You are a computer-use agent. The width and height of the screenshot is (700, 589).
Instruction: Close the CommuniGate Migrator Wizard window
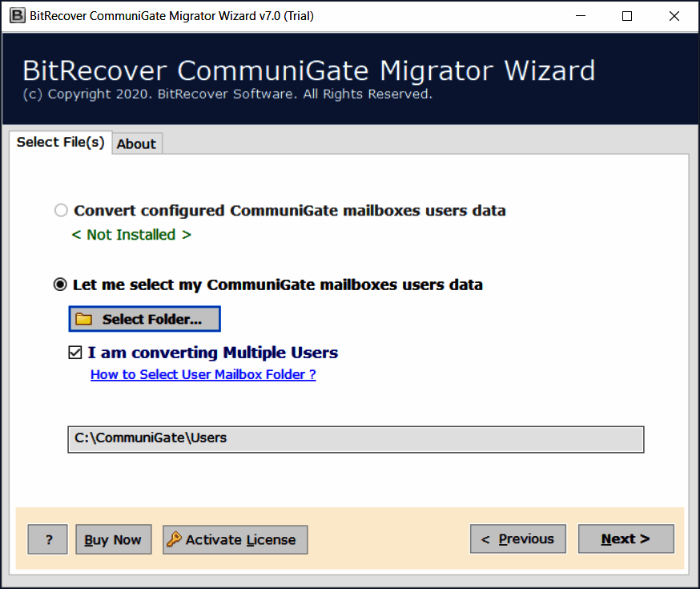[x=674, y=16]
